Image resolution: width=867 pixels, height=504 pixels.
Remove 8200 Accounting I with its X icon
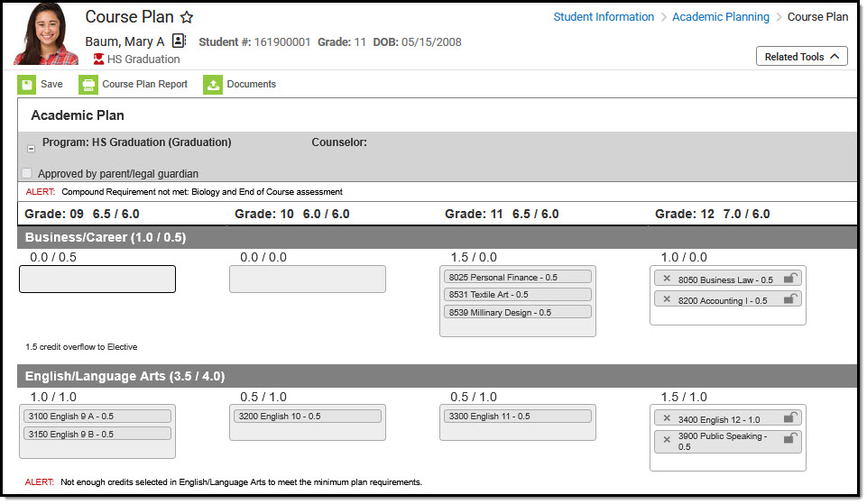[667, 299]
